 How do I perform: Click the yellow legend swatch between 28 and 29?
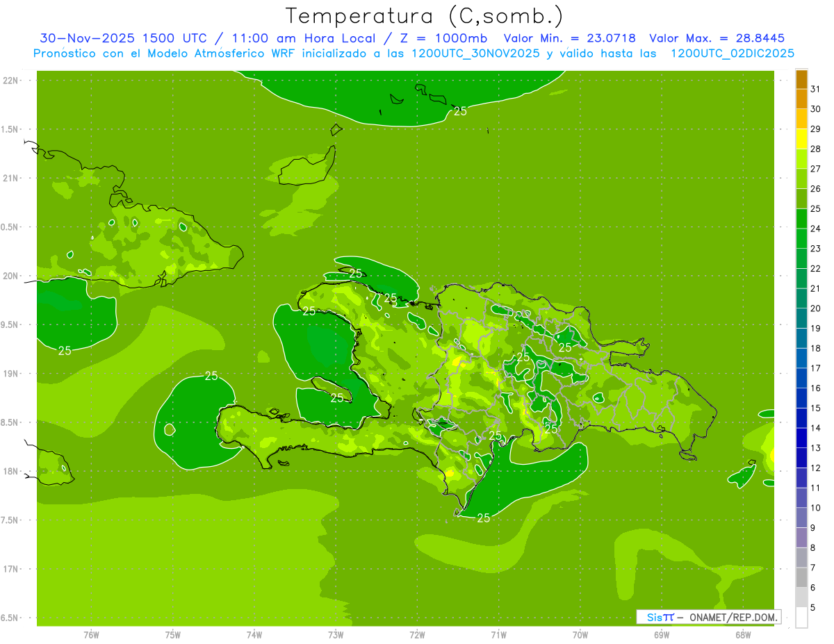[801, 139]
